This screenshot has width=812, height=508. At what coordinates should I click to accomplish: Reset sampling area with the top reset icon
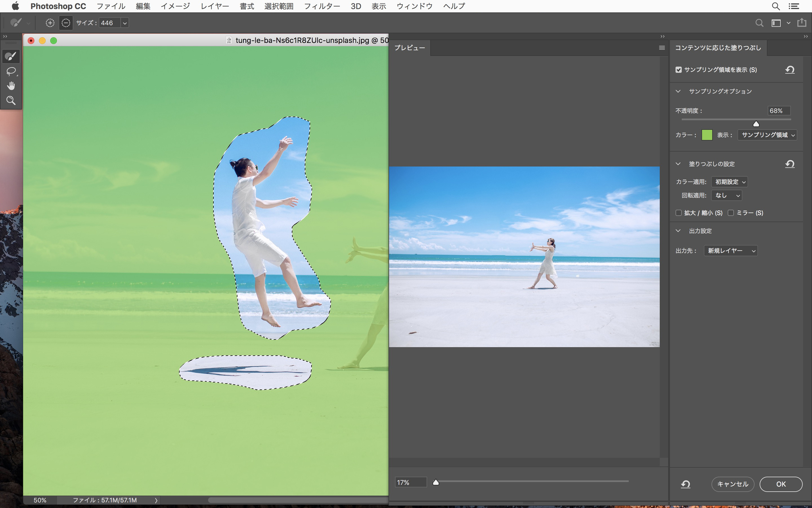click(x=790, y=70)
